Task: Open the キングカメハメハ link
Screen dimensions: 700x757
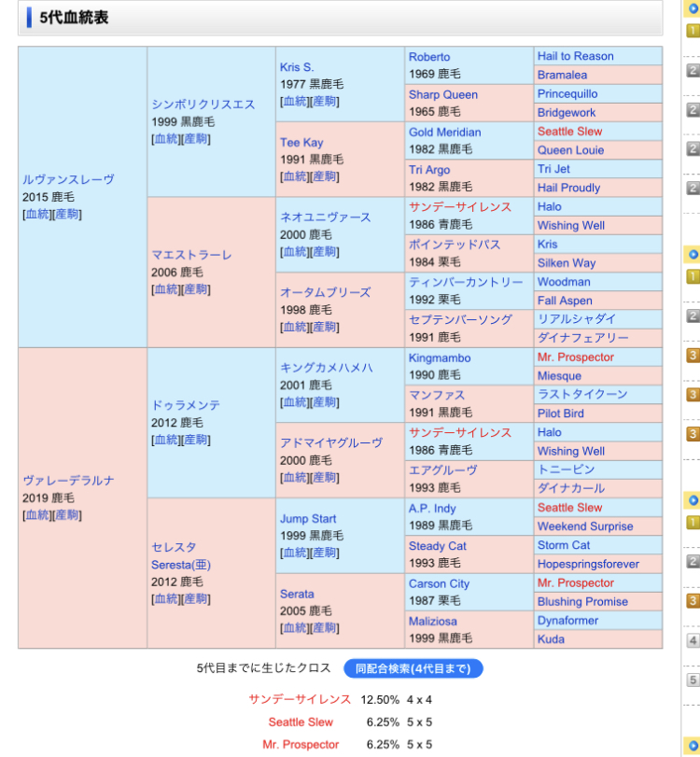Action: tap(327, 368)
